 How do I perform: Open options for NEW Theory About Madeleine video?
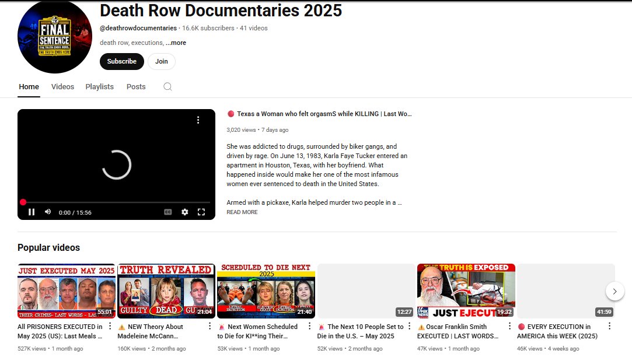click(x=209, y=326)
